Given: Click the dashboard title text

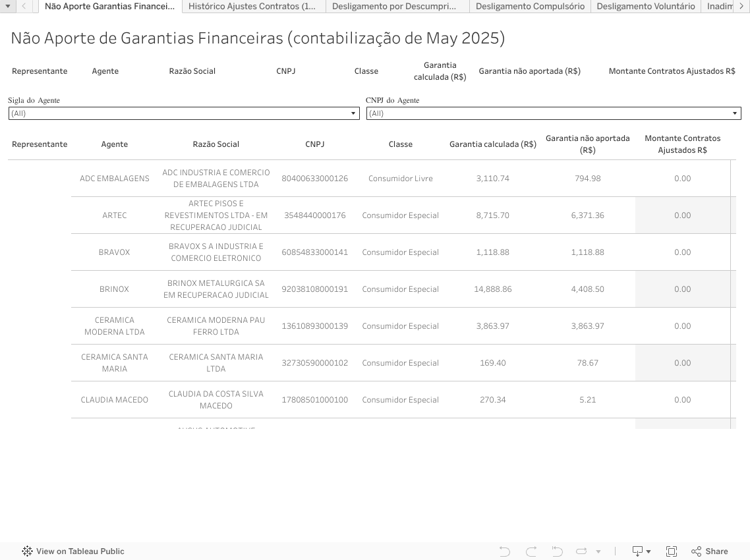Looking at the screenshot, I should pyautogui.click(x=258, y=38).
